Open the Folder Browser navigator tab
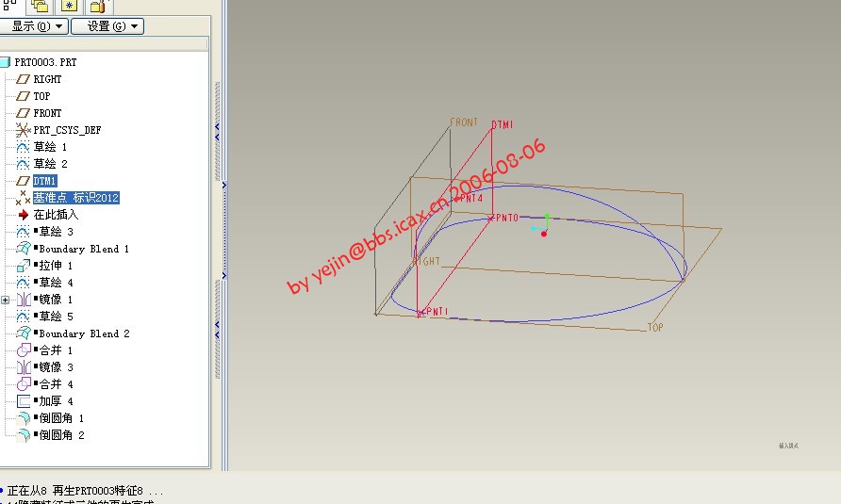 [x=40, y=6]
